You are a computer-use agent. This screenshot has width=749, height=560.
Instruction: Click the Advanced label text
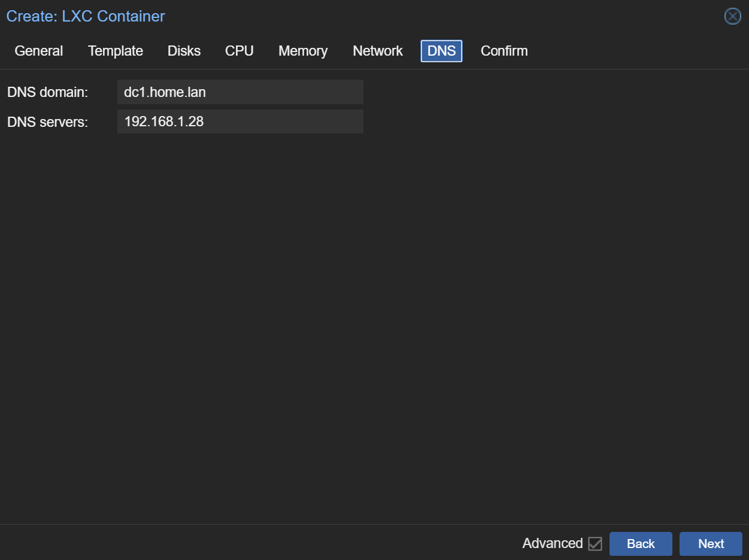pos(552,544)
